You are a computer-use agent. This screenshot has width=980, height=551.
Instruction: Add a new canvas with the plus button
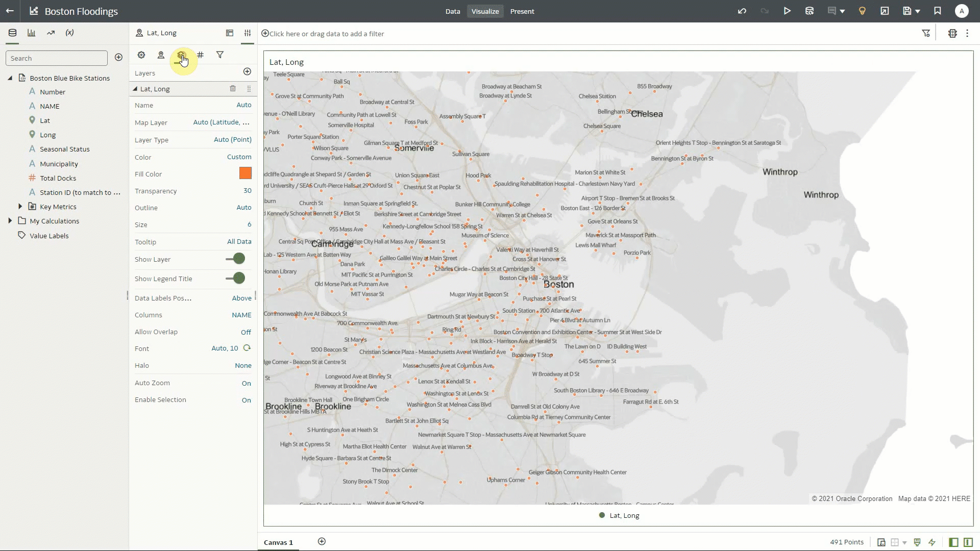(322, 542)
